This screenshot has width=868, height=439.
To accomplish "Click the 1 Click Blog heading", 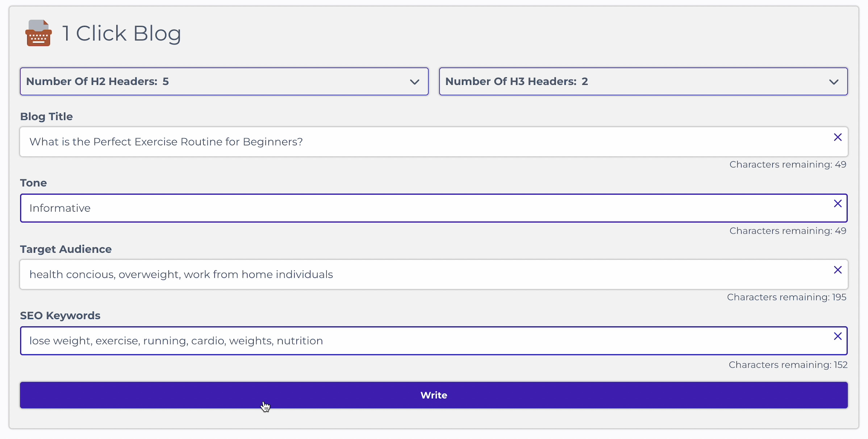I will point(121,33).
